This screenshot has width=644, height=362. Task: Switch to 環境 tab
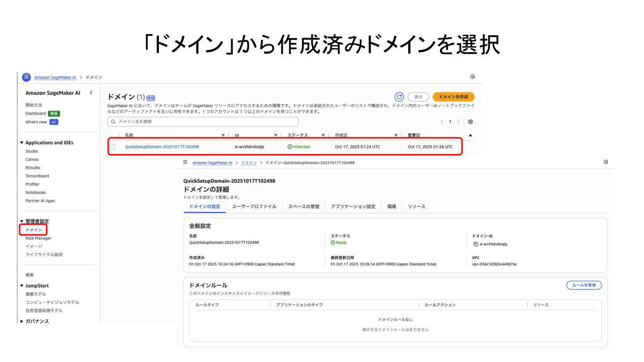click(392, 206)
